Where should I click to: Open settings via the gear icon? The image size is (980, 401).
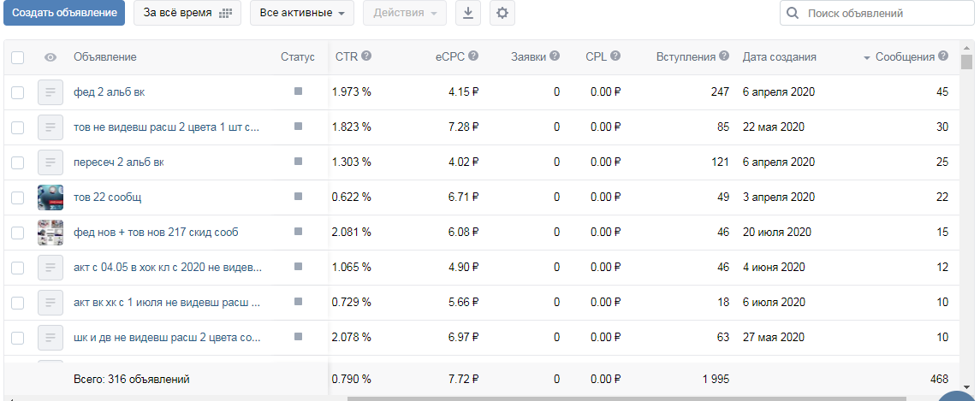[502, 13]
